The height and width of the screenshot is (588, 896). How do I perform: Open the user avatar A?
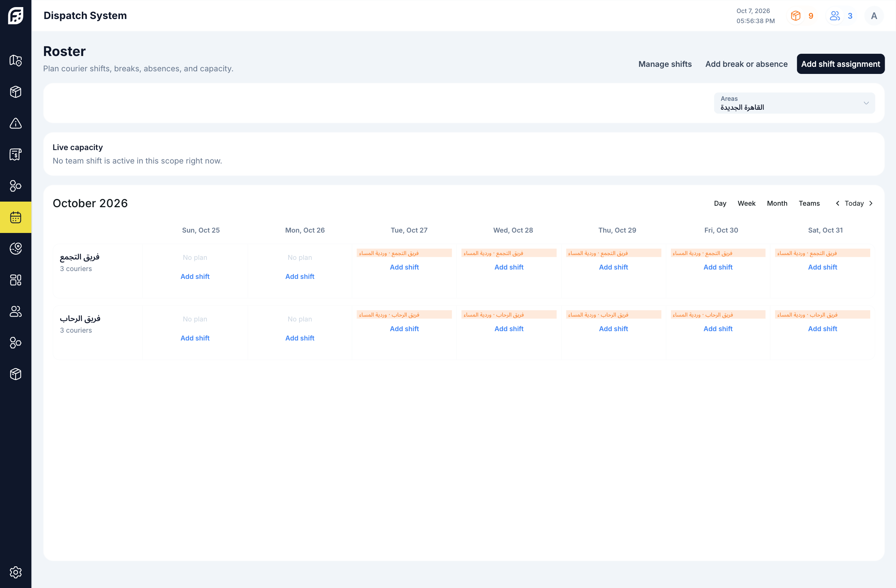[874, 16]
